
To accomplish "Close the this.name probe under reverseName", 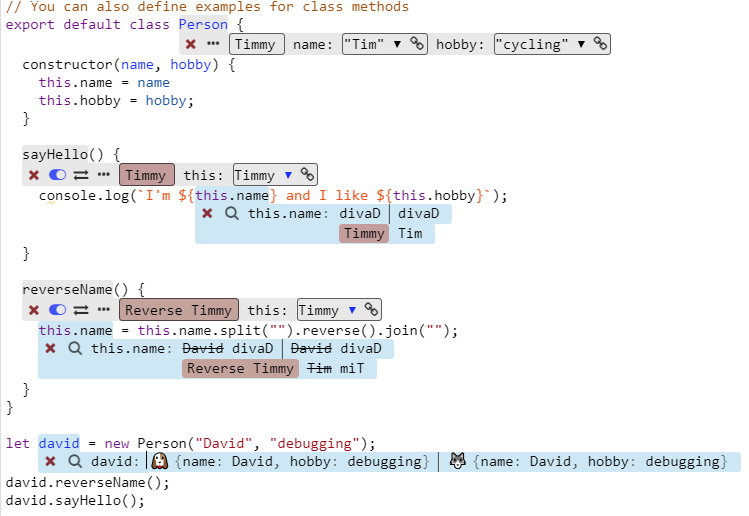I will 50,348.
